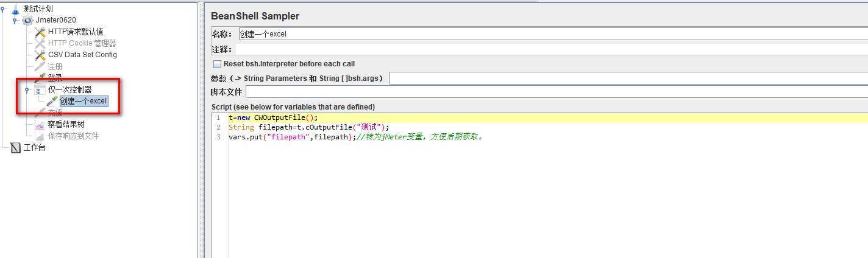Viewport: 868px width, 258px height.
Task: Select Jmeter0620 thread group
Action: 56,20
